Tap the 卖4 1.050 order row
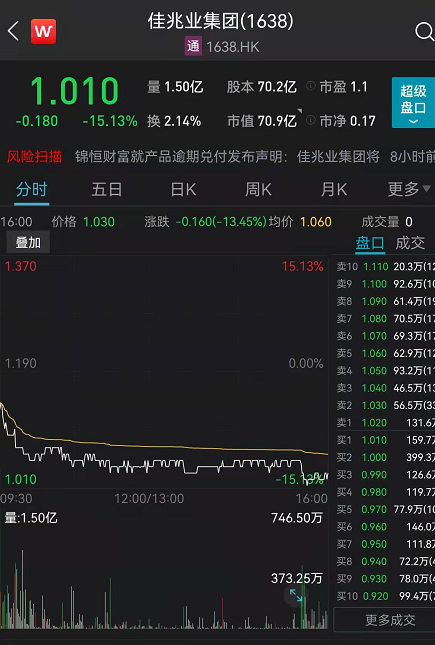Image resolution: width=435 pixels, height=645 pixels. 385,371
